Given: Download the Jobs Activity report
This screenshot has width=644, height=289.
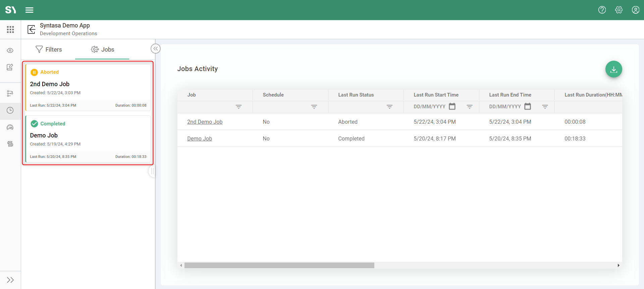Looking at the screenshot, I should (x=613, y=69).
